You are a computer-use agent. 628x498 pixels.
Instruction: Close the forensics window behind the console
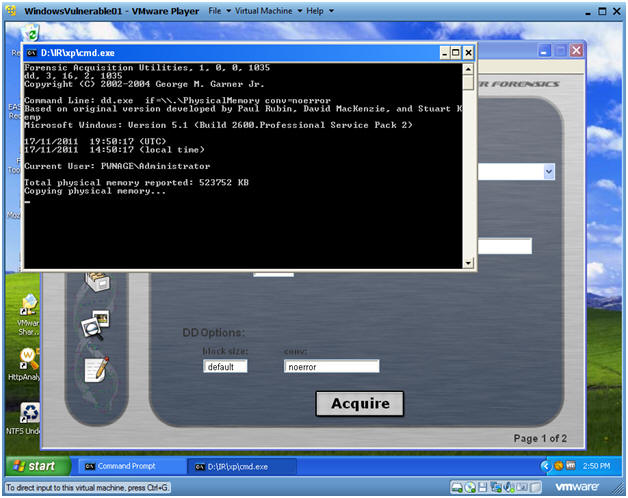(576, 50)
